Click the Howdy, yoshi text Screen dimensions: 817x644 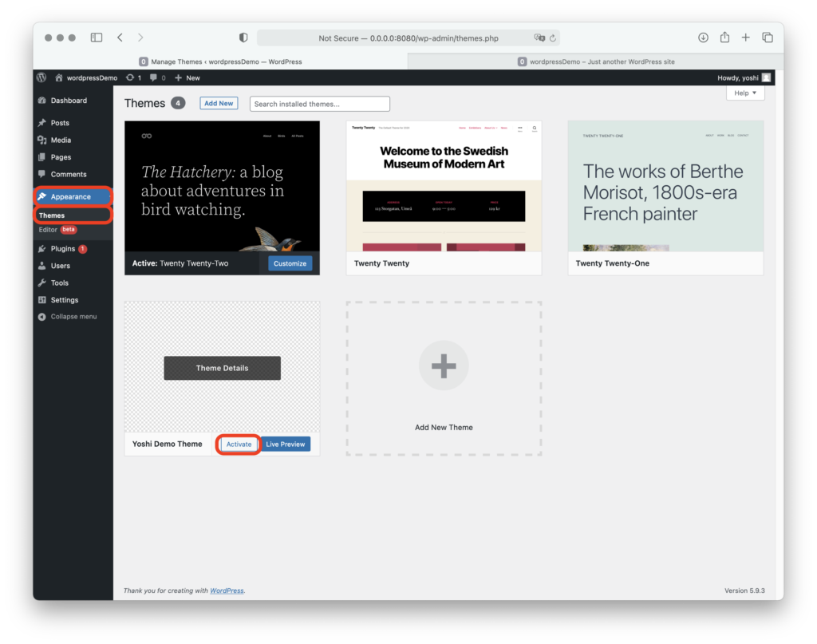(x=738, y=77)
